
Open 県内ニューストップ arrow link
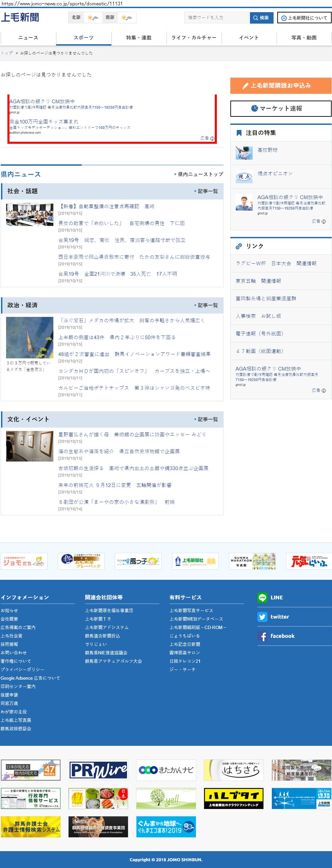(199, 174)
